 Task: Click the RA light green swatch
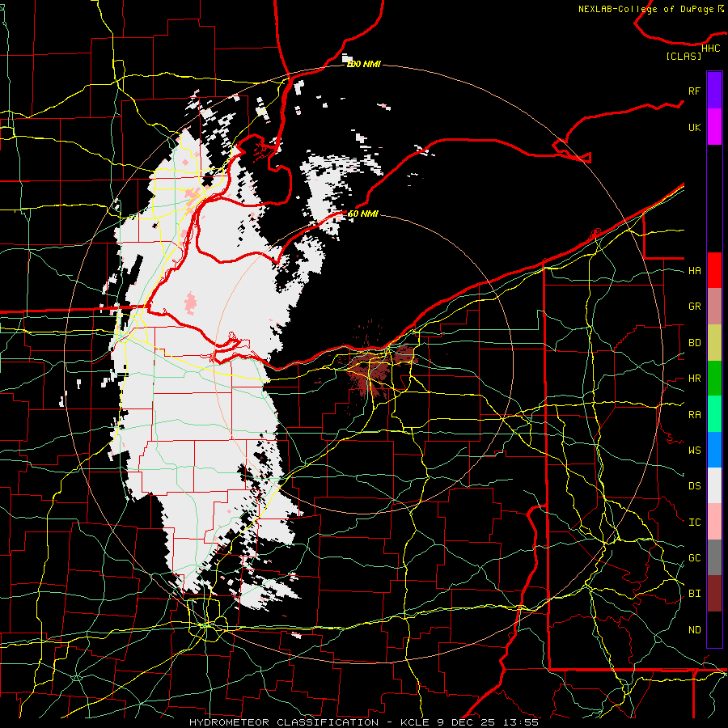tap(714, 414)
